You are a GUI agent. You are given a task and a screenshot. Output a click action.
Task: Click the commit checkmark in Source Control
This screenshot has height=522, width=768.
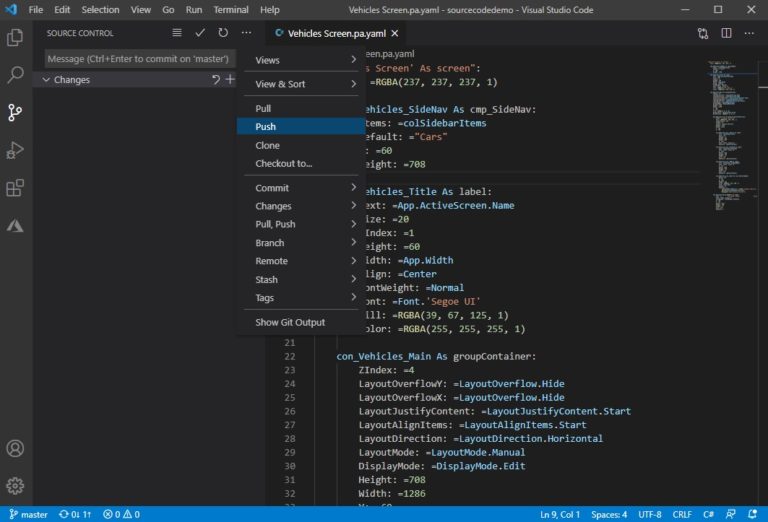[x=200, y=33]
